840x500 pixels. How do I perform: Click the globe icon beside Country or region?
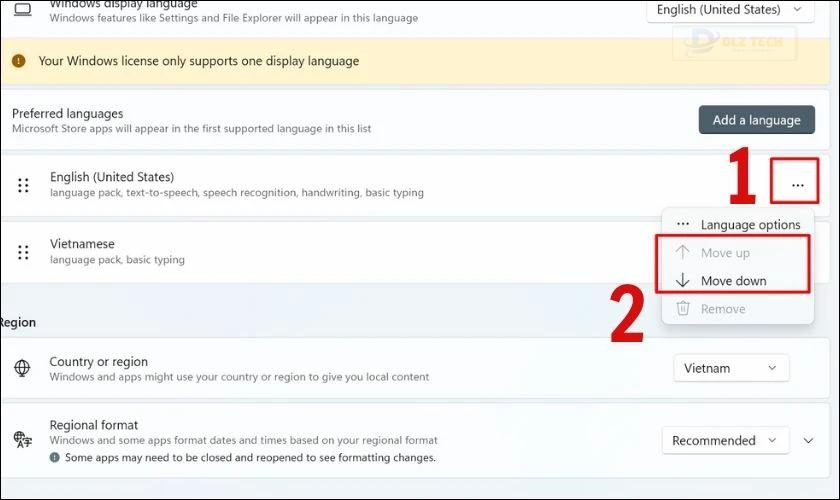point(22,368)
